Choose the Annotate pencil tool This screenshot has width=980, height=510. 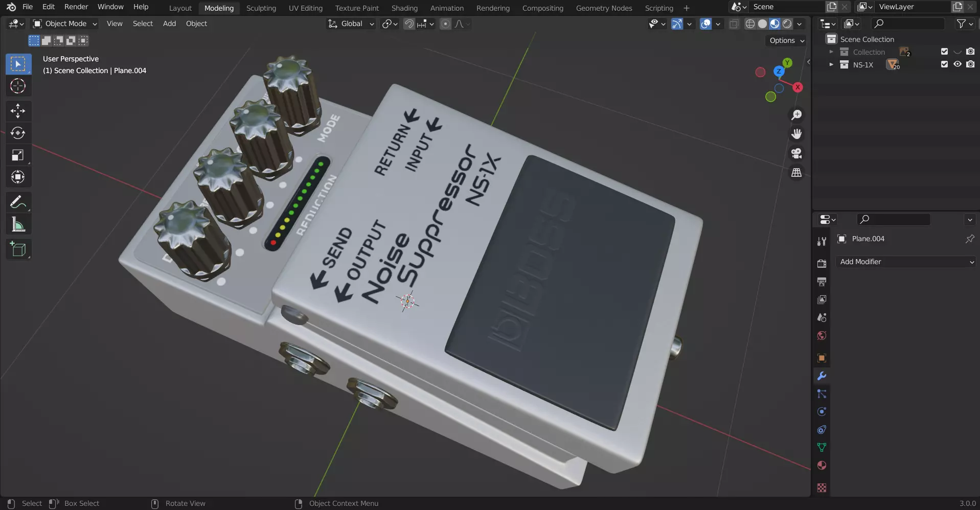tap(18, 202)
